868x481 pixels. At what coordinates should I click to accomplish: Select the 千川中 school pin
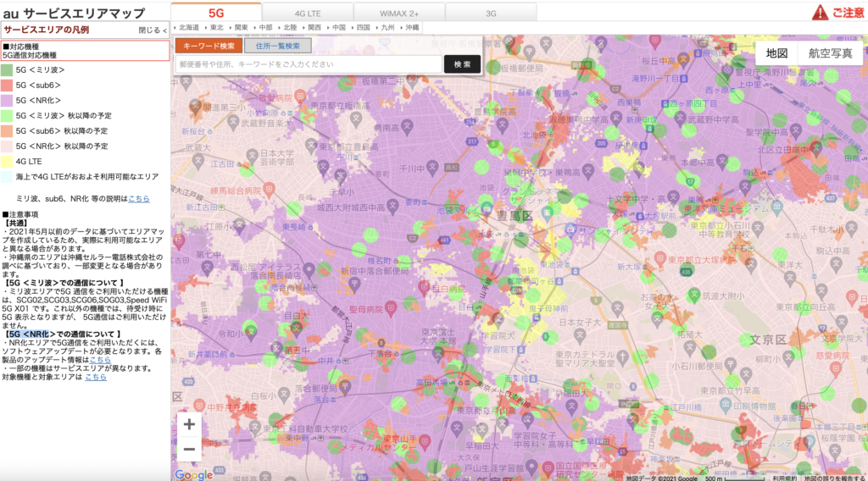coord(432,167)
